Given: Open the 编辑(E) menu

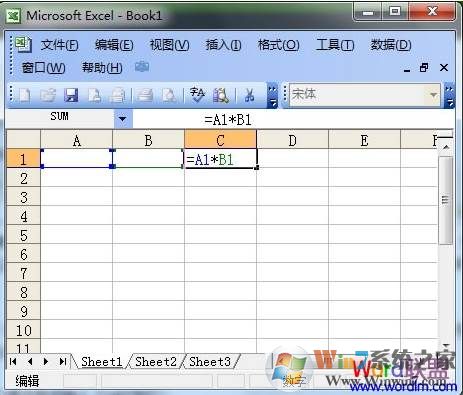Looking at the screenshot, I should point(114,45).
